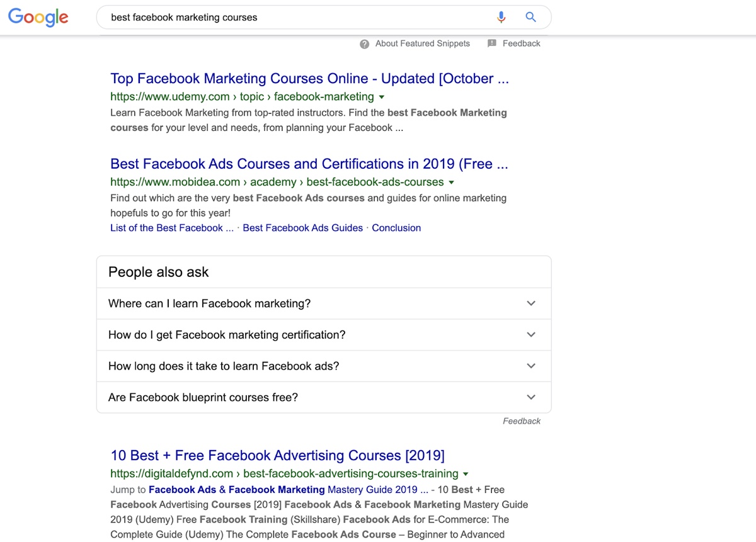Expand "How long does it take to learn Facebook ads?"
Screen dimensions: 756x542
(531, 366)
